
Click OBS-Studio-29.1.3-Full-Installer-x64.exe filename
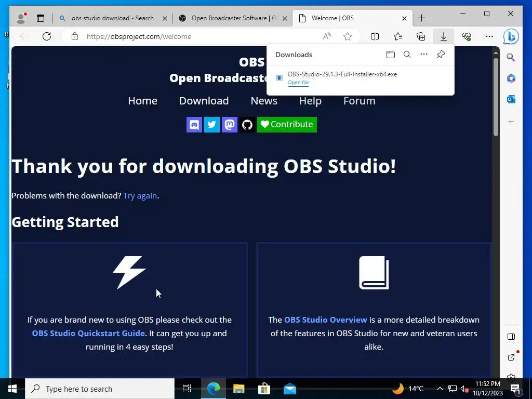pyautogui.click(x=342, y=74)
